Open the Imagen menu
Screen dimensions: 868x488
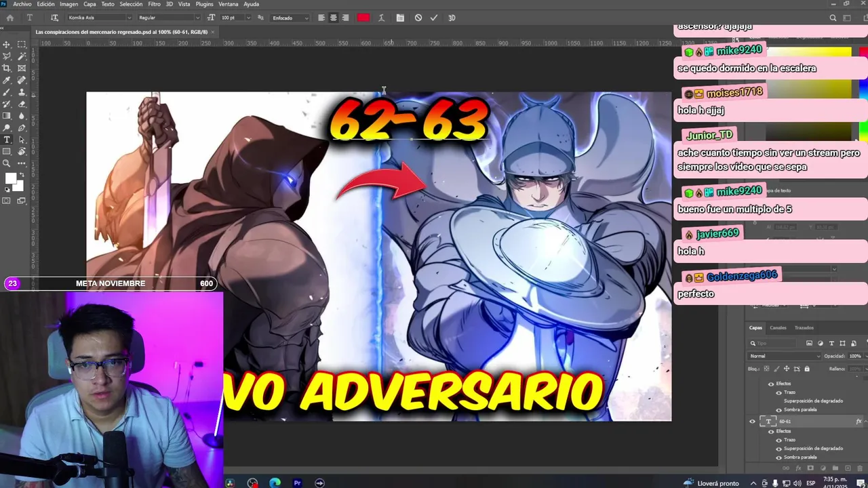tap(68, 4)
